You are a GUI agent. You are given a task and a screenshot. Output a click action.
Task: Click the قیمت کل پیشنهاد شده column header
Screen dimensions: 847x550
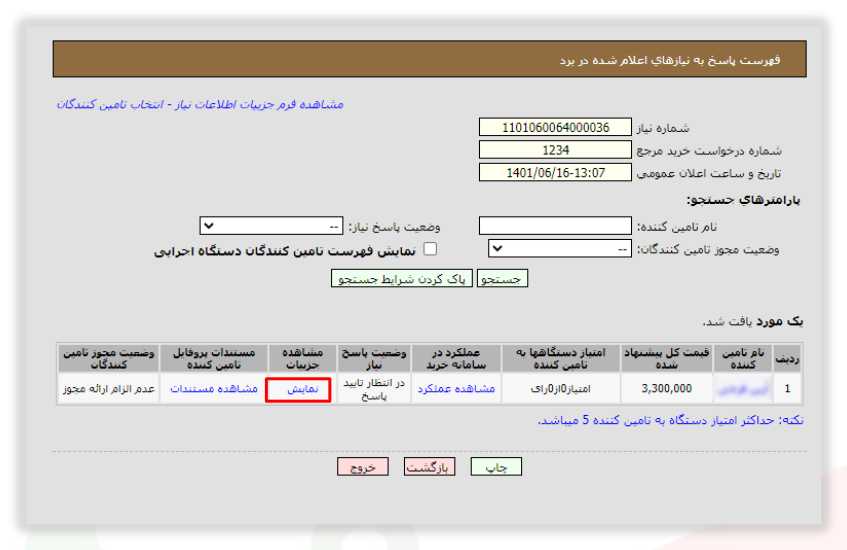click(x=667, y=359)
